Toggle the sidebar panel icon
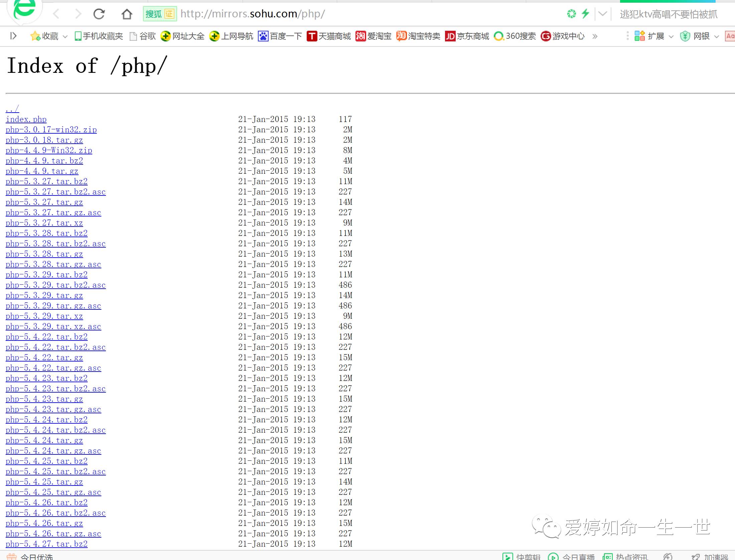 point(13,36)
